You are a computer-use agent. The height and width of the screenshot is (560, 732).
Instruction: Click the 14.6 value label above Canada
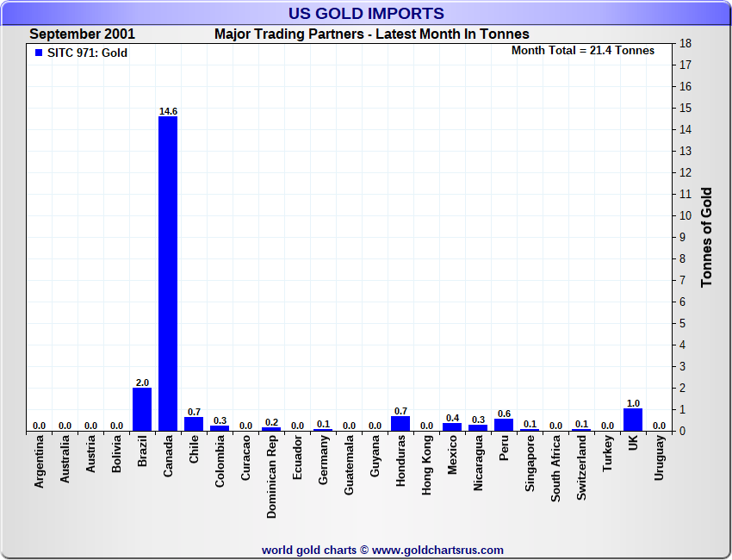tap(168, 111)
